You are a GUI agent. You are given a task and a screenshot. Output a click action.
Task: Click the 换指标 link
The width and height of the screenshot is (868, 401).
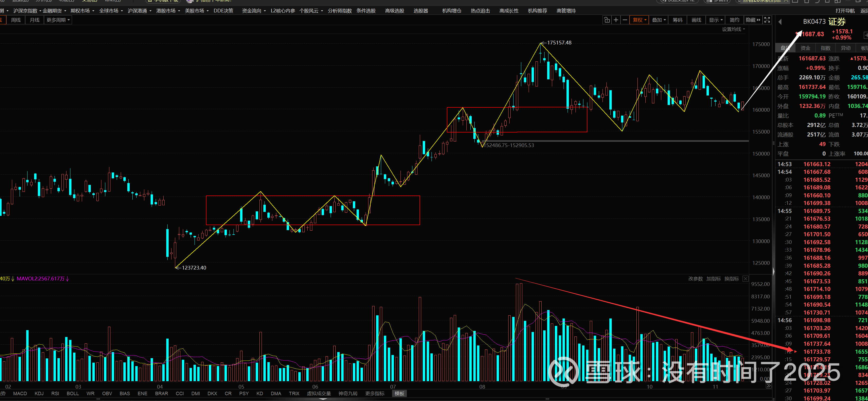[731, 279]
